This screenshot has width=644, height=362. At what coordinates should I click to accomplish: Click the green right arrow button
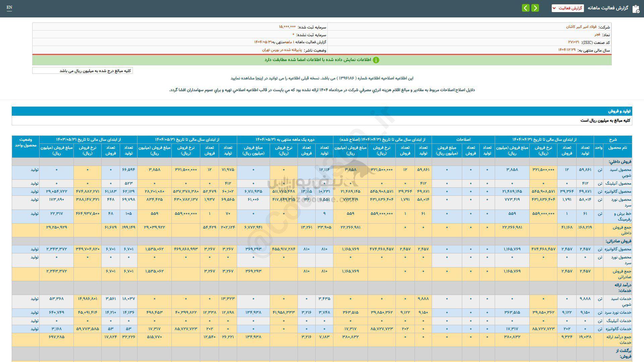pyautogui.click(x=535, y=8)
